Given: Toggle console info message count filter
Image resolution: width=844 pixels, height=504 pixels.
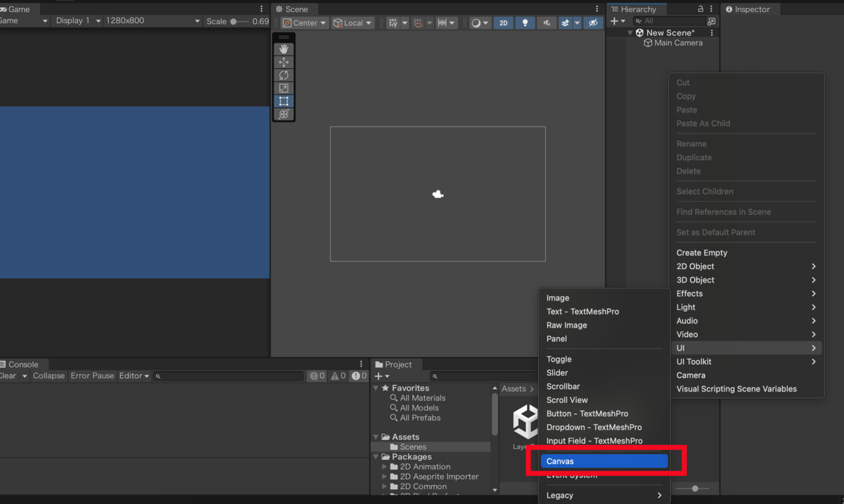Looking at the screenshot, I should coord(317,376).
